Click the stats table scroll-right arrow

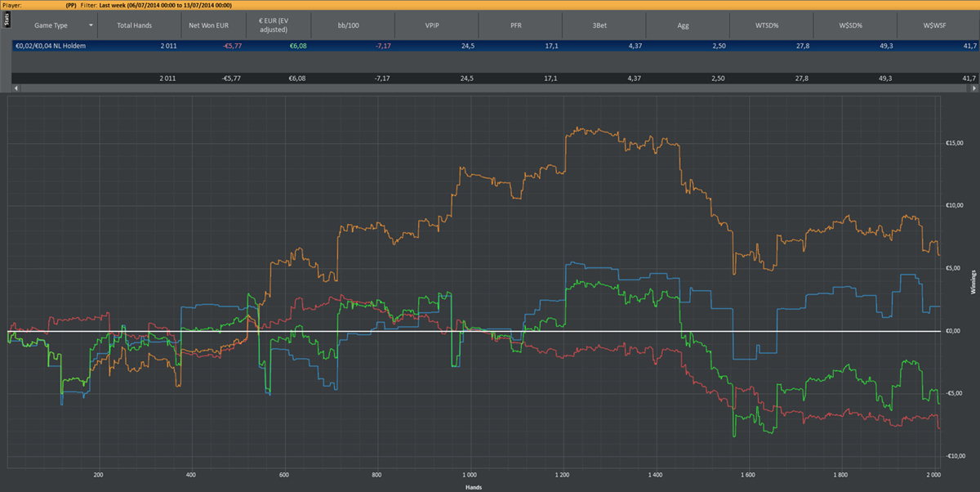pos(975,87)
